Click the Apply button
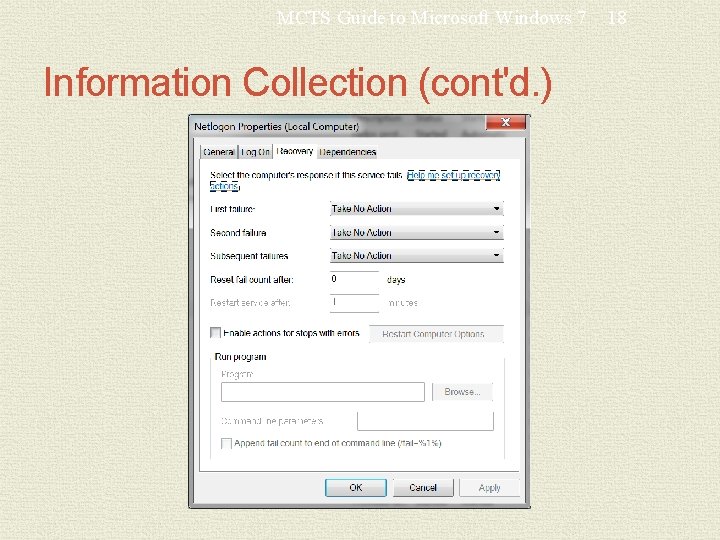720x540 pixels. tap(489, 488)
